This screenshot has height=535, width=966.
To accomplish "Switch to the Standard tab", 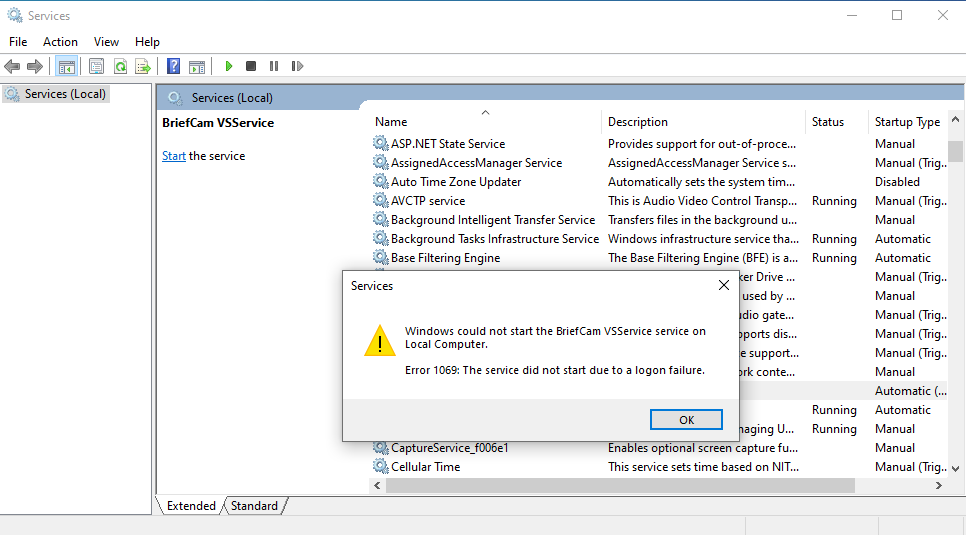I will tap(254, 505).
